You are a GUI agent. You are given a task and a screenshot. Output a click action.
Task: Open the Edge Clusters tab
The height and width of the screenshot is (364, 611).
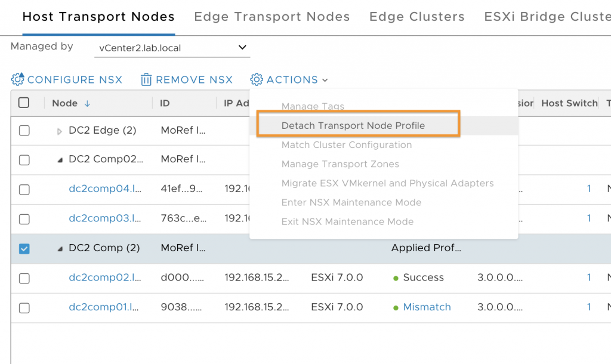coord(417,16)
